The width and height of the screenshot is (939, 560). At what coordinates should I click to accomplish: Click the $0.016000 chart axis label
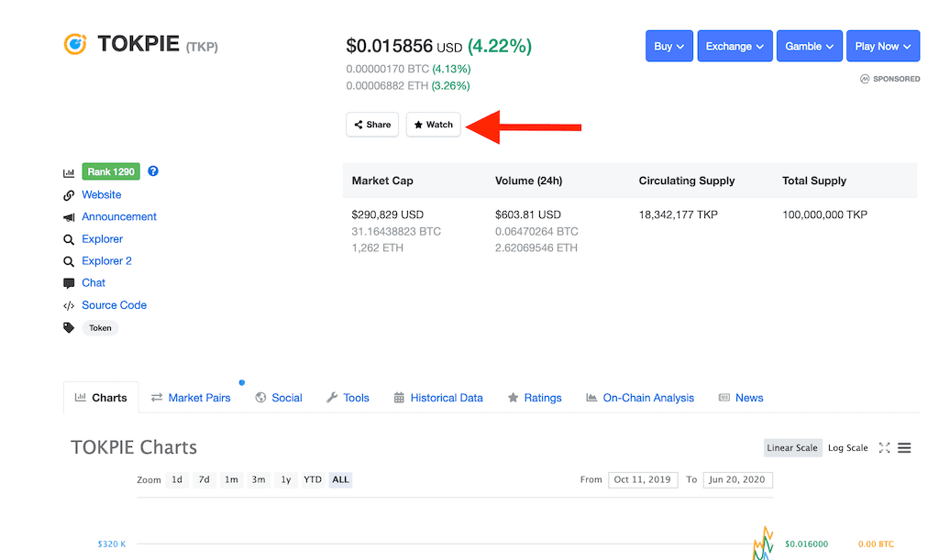pyautogui.click(x=807, y=544)
